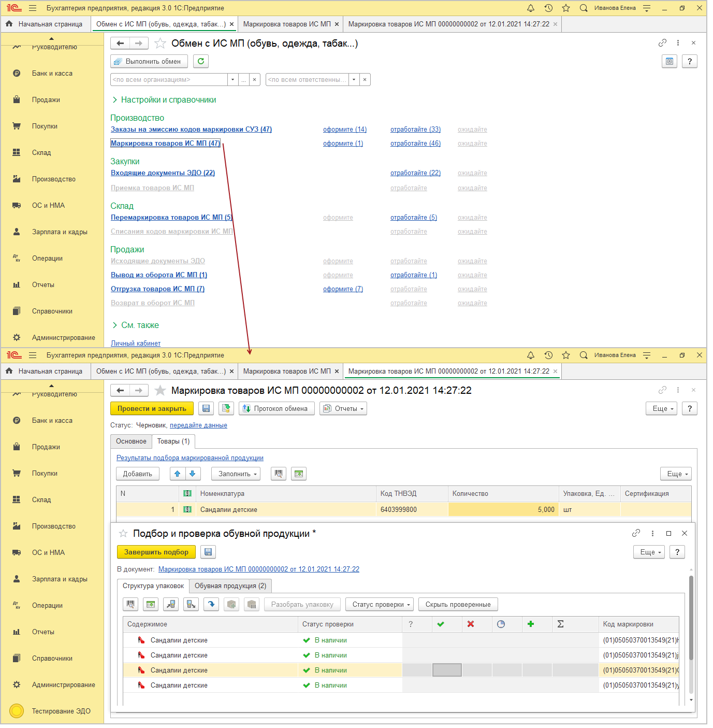Click Завершить подбор button

[x=156, y=552]
